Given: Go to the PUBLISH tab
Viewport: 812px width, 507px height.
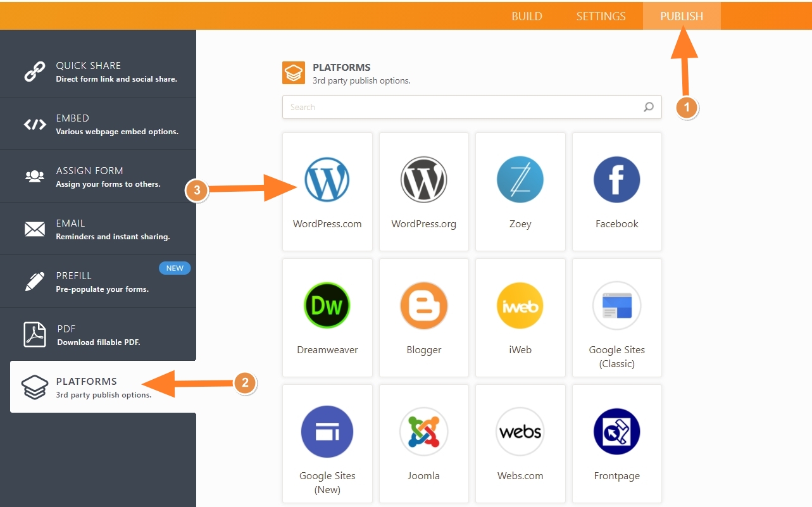Looking at the screenshot, I should pos(682,16).
